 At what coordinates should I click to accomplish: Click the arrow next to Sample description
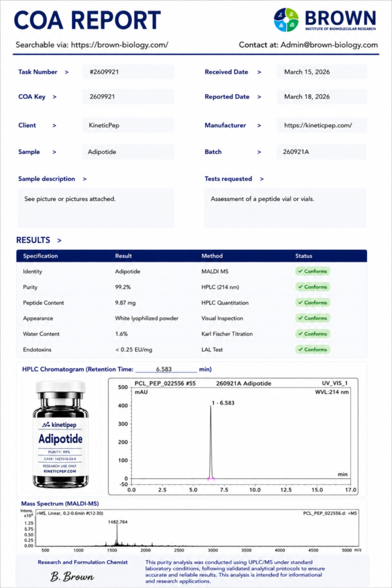84,179
